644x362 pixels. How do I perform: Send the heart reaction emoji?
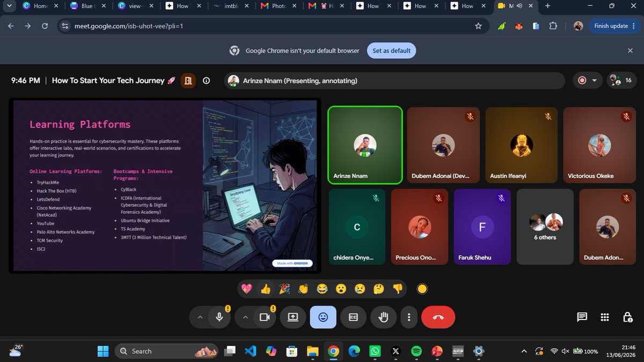247,289
